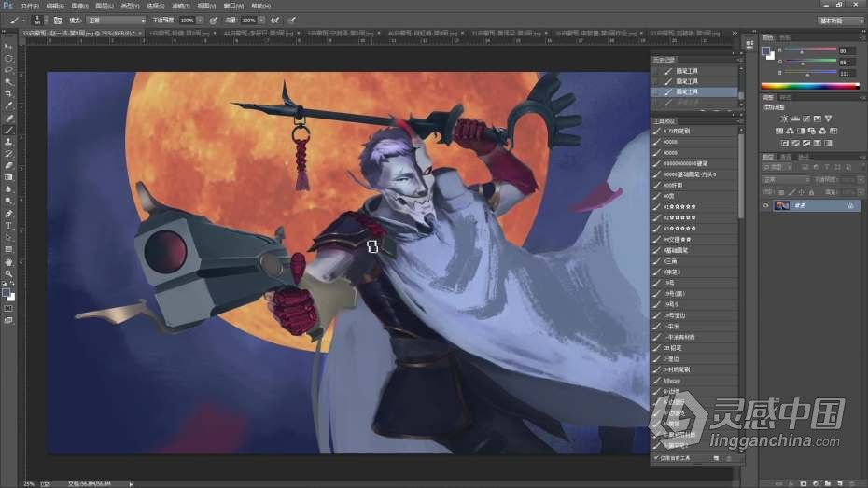Select the Gradient tool
The height and width of the screenshot is (488, 868).
(8, 178)
